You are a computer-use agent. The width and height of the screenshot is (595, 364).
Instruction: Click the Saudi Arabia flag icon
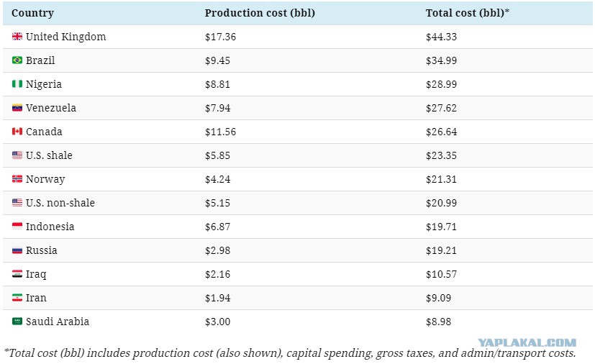pyautogui.click(x=17, y=322)
